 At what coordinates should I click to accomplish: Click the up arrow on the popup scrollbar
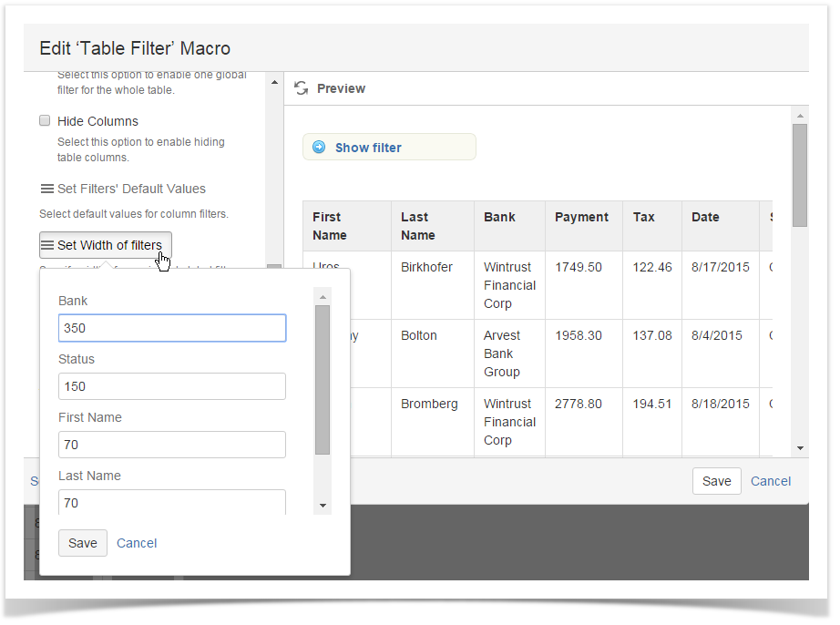click(323, 295)
